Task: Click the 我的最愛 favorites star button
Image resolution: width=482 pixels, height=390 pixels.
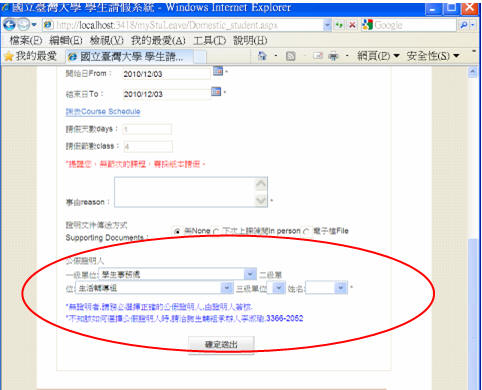Action: [x=30, y=56]
